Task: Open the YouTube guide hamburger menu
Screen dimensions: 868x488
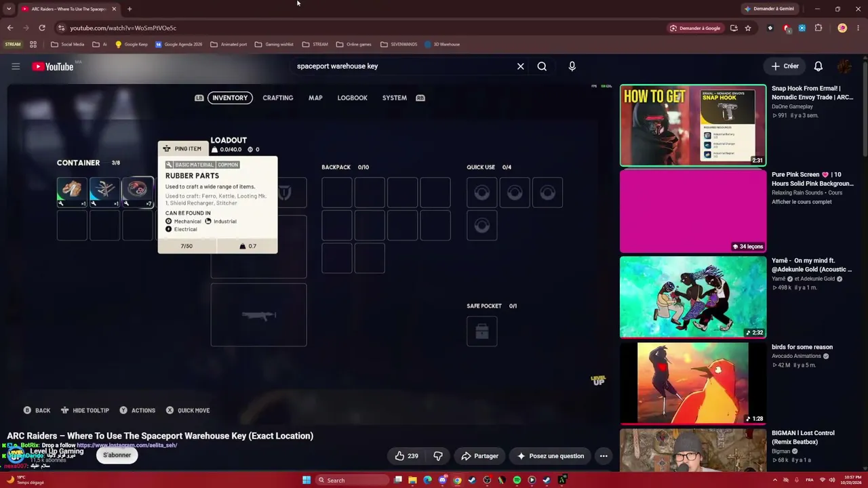Action: click(x=16, y=66)
